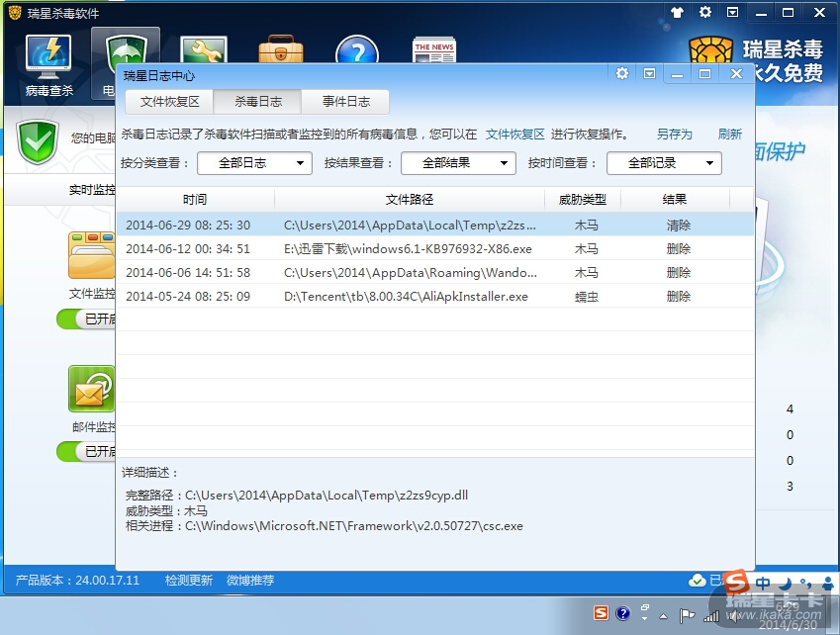
Task: Toggle Sogou Chinese mode 中 button
Action: tap(763, 583)
